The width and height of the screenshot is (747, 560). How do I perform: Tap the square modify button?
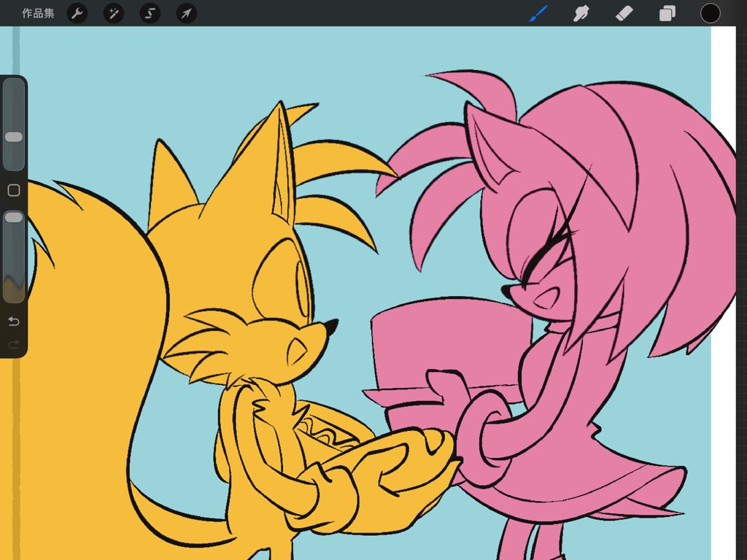[x=14, y=190]
